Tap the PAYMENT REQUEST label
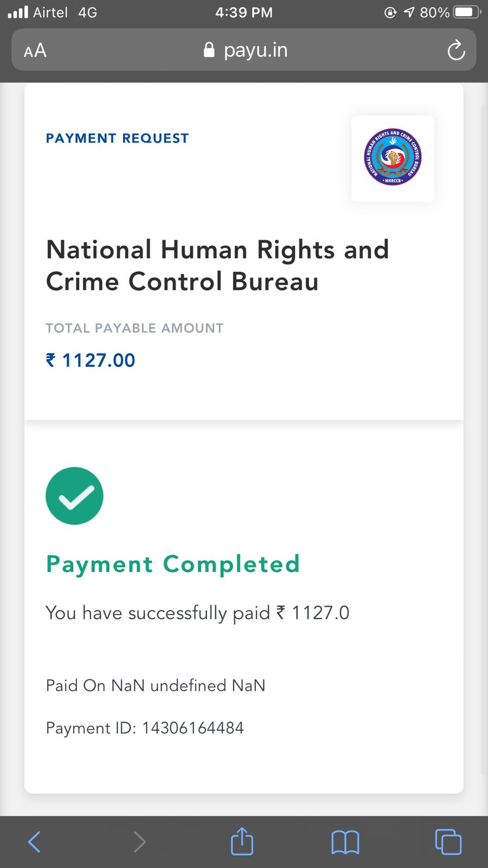488x868 pixels. tap(117, 138)
